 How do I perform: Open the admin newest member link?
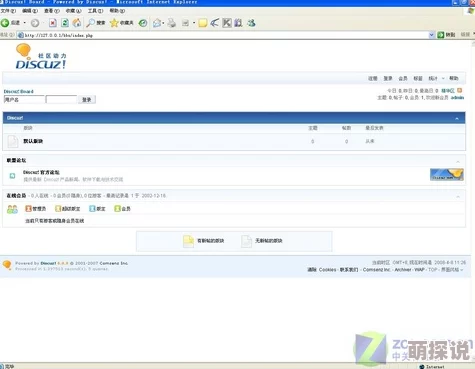[x=457, y=98]
